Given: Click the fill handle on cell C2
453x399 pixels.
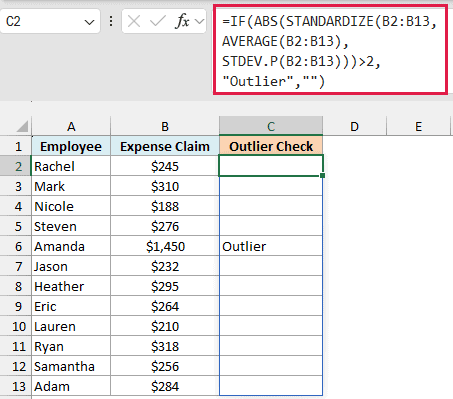Looking at the screenshot, I should 322,175.
